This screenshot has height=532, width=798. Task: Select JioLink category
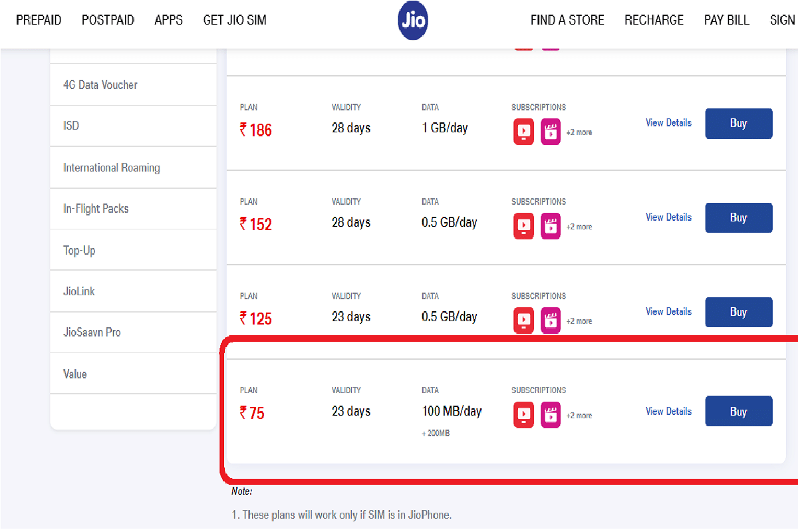[133, 291]
